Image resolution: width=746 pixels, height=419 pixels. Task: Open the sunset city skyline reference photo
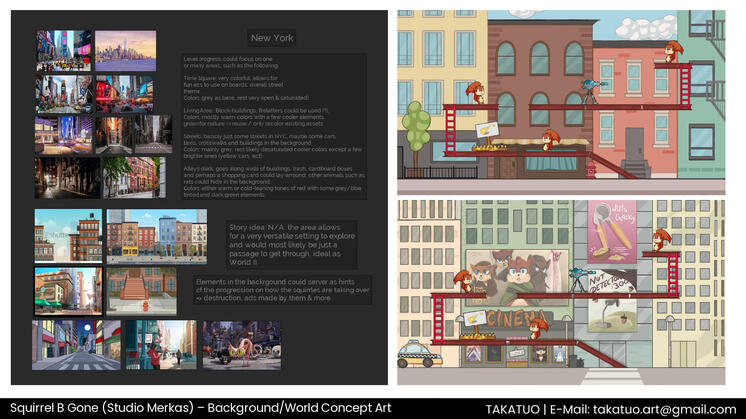125,50
